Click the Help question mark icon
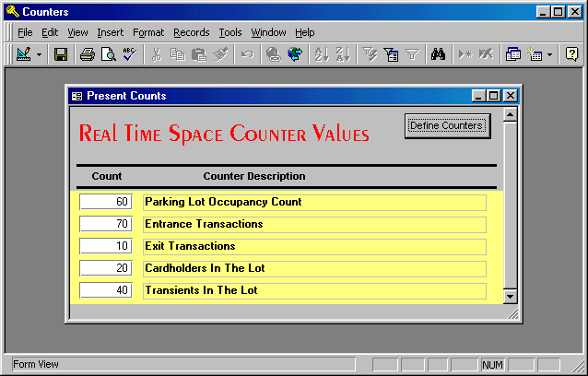This screenshot has height=376, width=588. point(571,54)
